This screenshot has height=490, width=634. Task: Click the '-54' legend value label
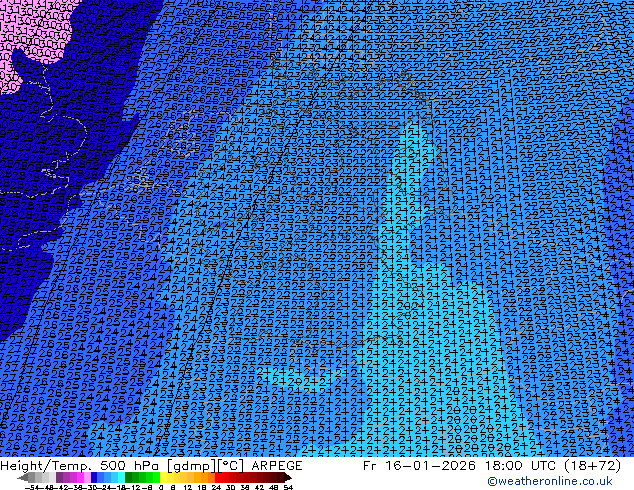coord(32,488)
